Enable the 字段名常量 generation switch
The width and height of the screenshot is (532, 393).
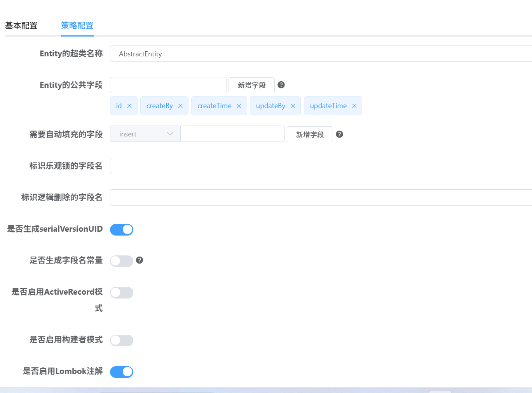(121, 261)
